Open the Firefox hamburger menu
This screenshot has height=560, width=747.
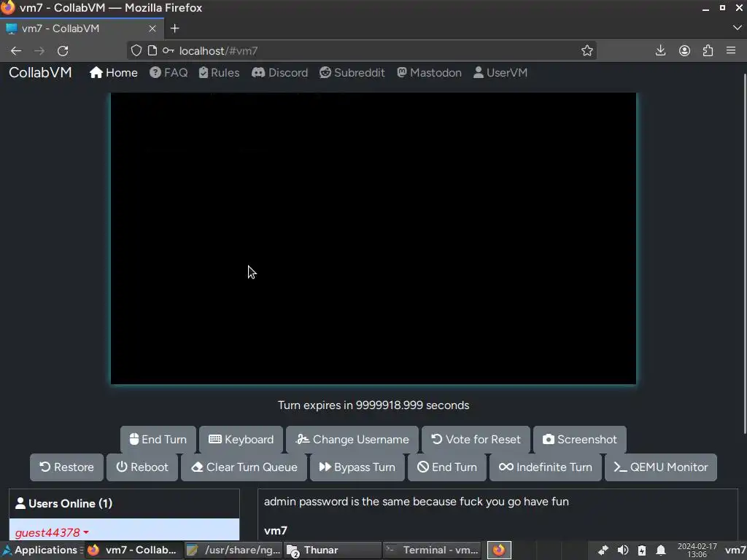(x=731, y=50)
